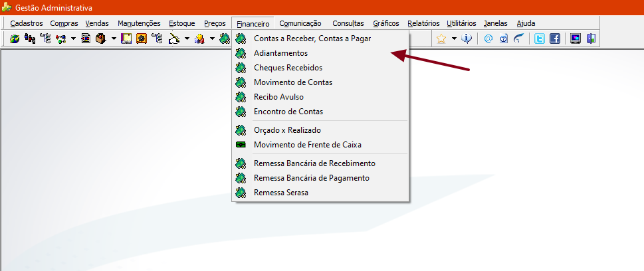
Task: Open the Comunicação menu
Action: (x=300, y=23)
